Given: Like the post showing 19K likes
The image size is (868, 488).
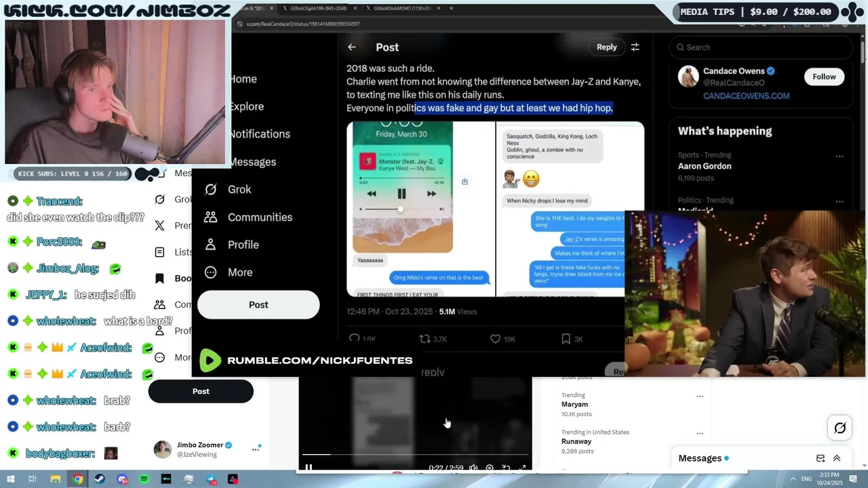Looking at the screenshot, I should tap(495, 339).
